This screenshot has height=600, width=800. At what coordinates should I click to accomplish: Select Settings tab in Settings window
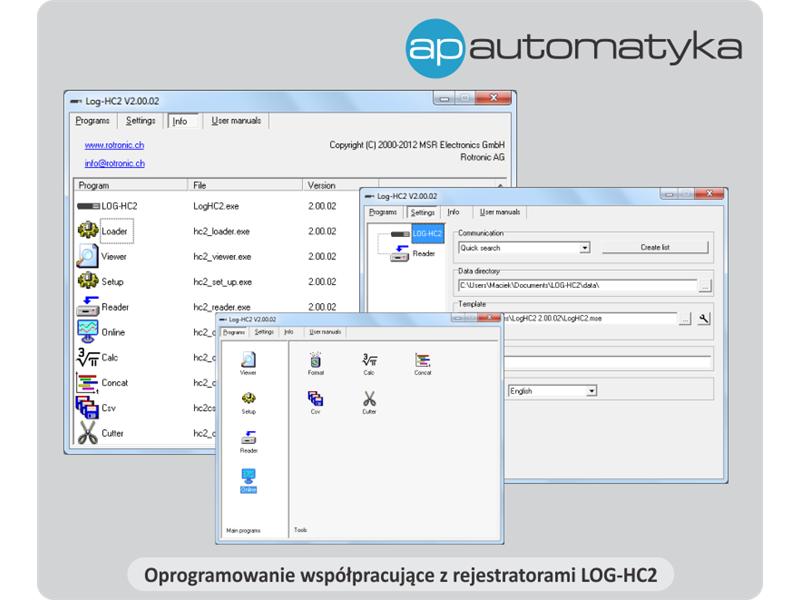[422, 212]
